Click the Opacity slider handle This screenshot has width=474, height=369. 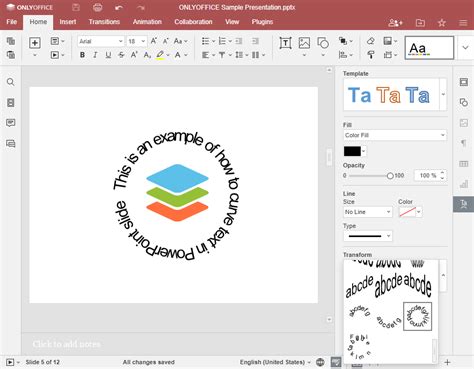(390, 176)
